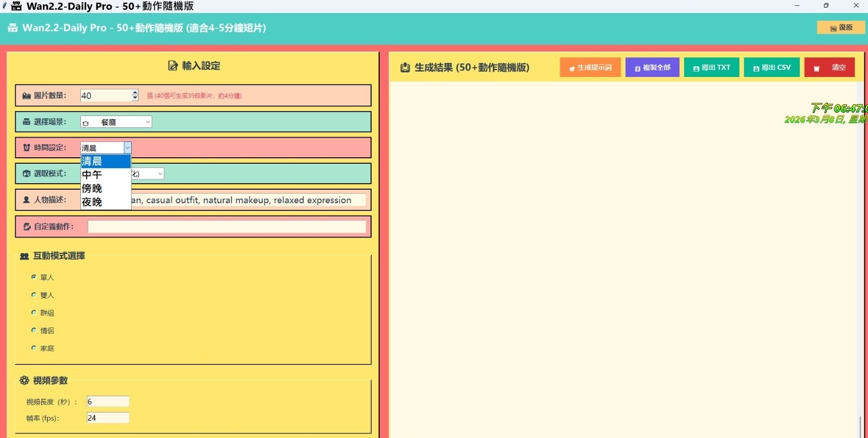
Task: Export results using 導出 TXT
Action: click(x=712, y=67)
